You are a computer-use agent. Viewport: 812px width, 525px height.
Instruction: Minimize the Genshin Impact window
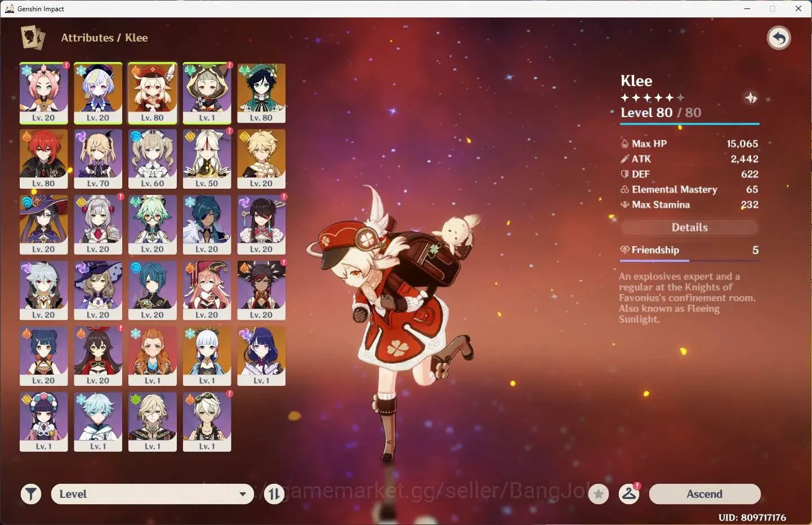coord(747,8)
